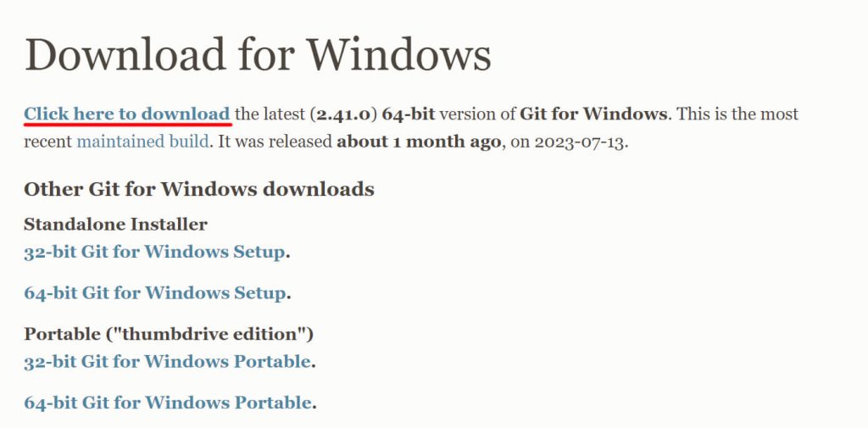Click the "Download for Windows" page heading

[258, 54]
